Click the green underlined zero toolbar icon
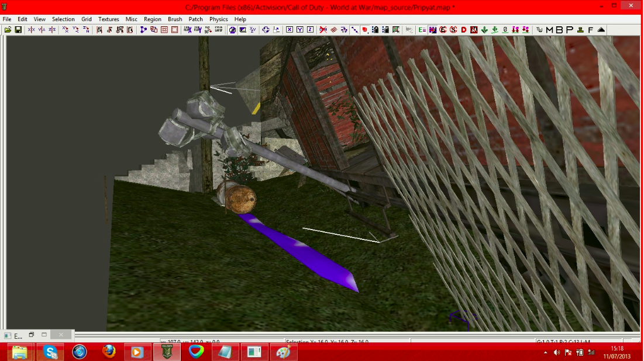 505,30
